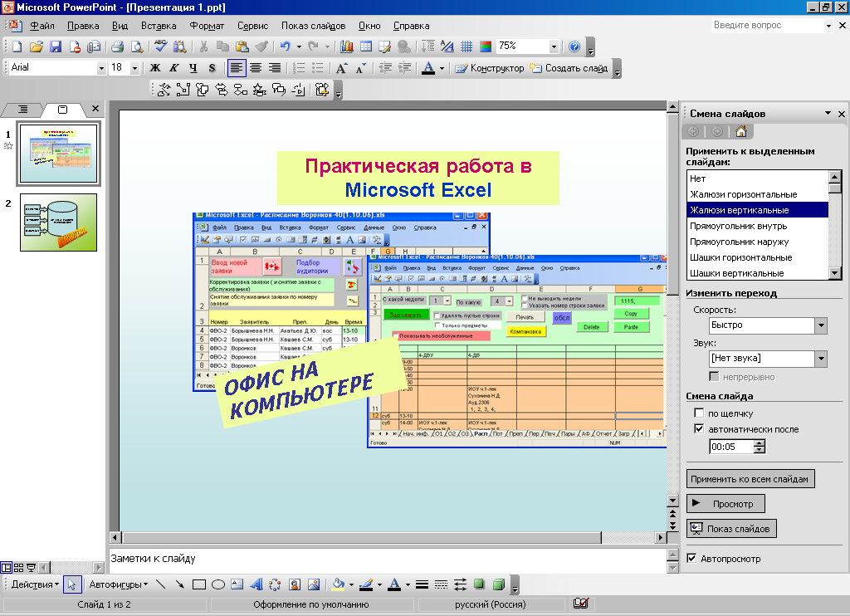Insert a WordArt object
Image resolution: width=850 pixels, height=616 pixels.
point(256,584)
